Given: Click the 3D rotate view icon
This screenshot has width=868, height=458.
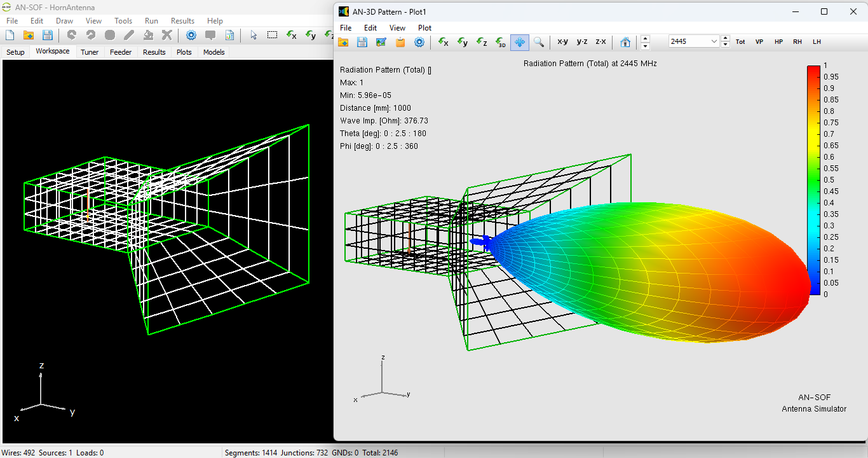Looking at the screenshot, I should click(501, 42).
